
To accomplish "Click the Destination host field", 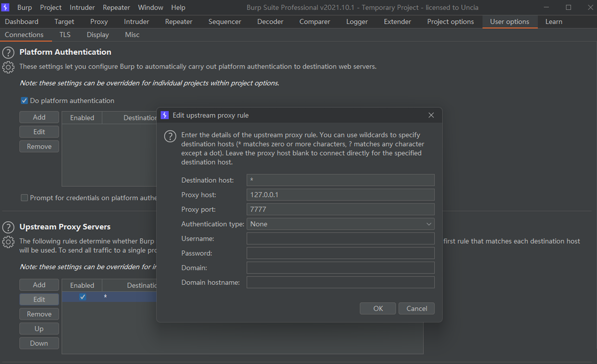I will [x=340, y=180].
